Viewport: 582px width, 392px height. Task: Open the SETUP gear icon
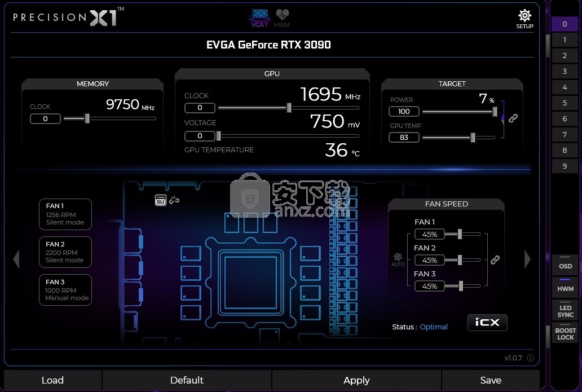tap(524, 19)
